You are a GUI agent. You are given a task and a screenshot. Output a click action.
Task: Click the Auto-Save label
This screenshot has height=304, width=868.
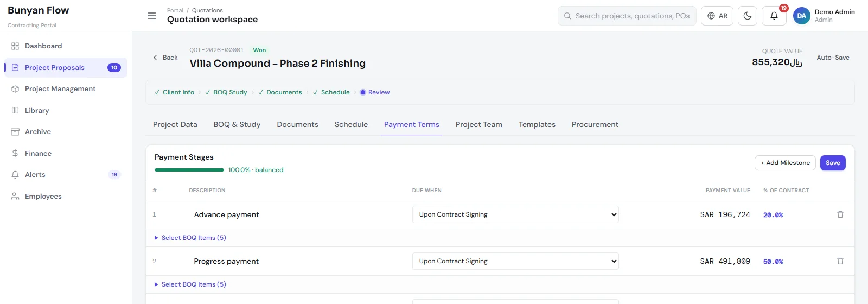(833, 58)
